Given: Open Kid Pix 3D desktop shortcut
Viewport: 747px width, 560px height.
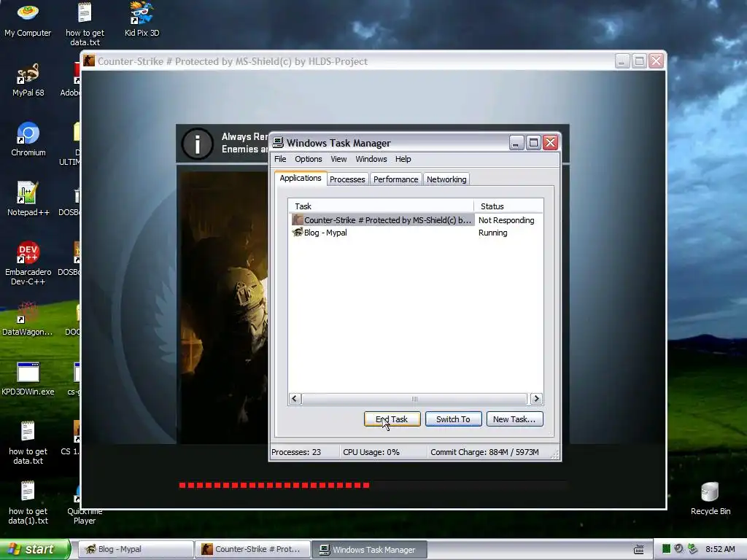Looking at the screenshot, I should (x=142, y=20).
